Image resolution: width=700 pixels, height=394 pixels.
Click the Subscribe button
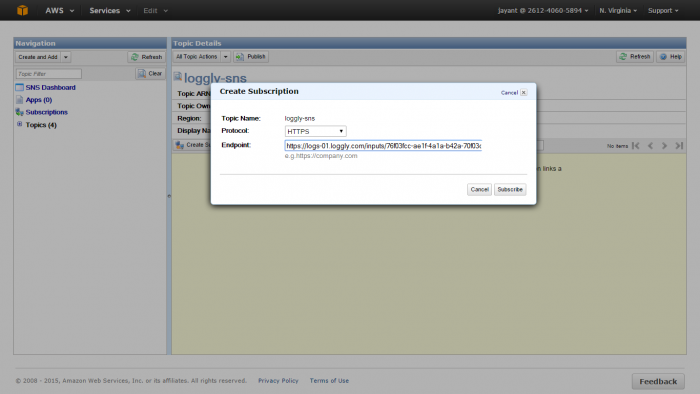point(510,190)
